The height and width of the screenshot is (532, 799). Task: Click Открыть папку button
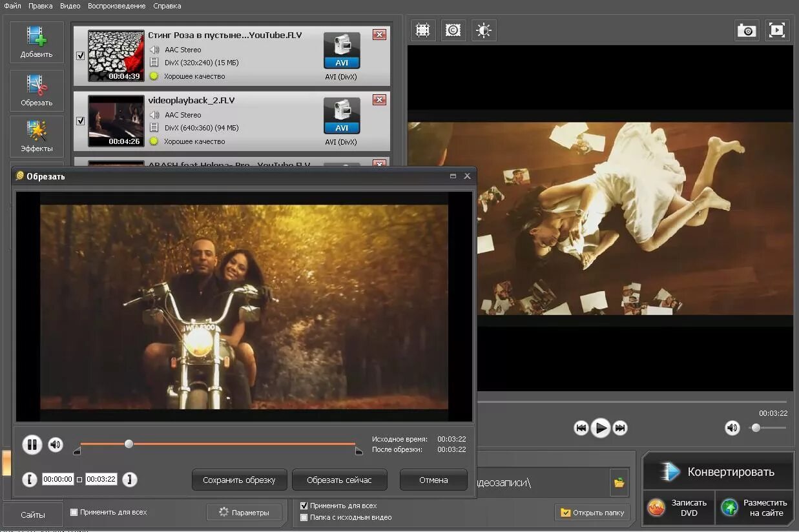click(593, 513)
